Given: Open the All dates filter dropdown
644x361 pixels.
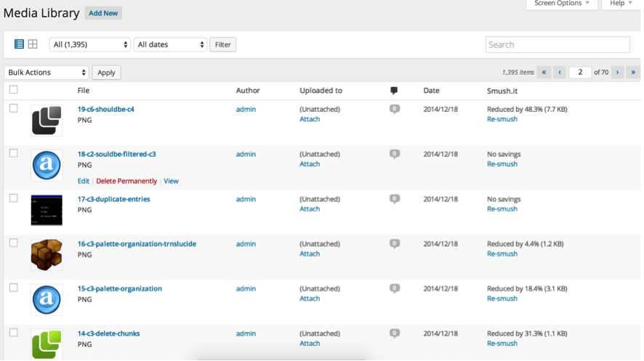Looking at the screenshot, I should click(x=170, y=44).
